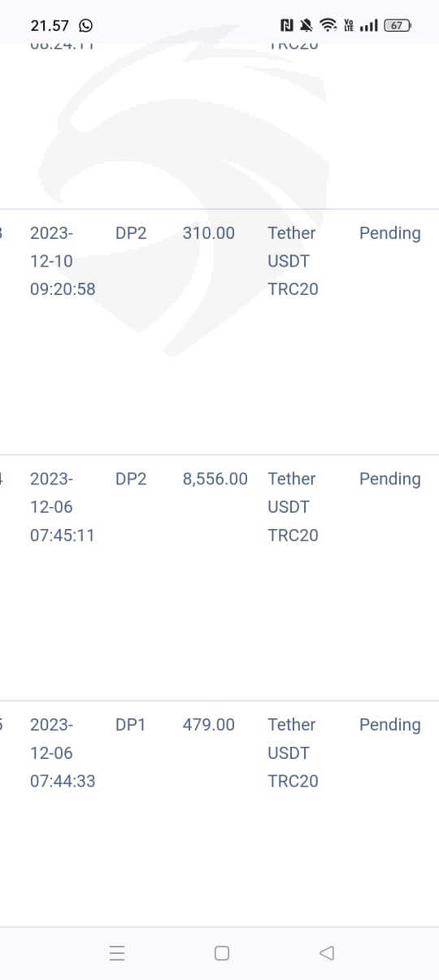Tap the mobile signal strength bars icon
The width and height of the screenshot is (439, 980).
pyautogui.click(x=368, y=25)
